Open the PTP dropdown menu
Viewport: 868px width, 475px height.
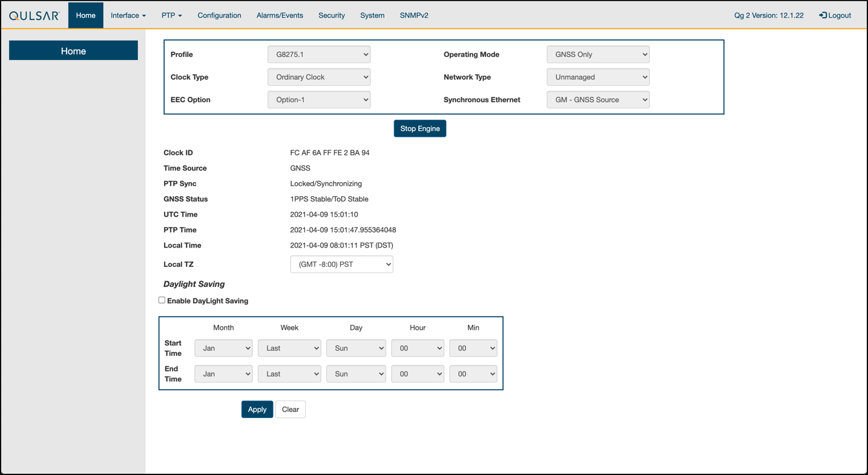tap(171, 16)
